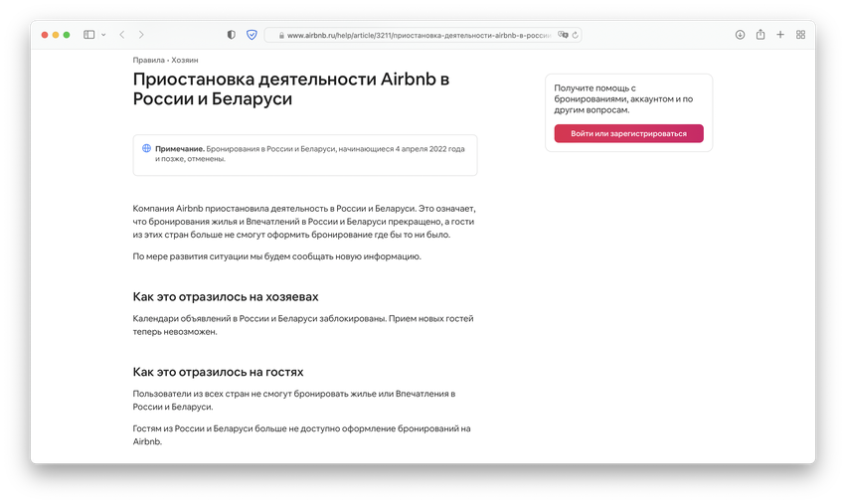Toggle the Safari sidebar
The height and width of the screenshot is (504, 845).
tap(89, 35)
